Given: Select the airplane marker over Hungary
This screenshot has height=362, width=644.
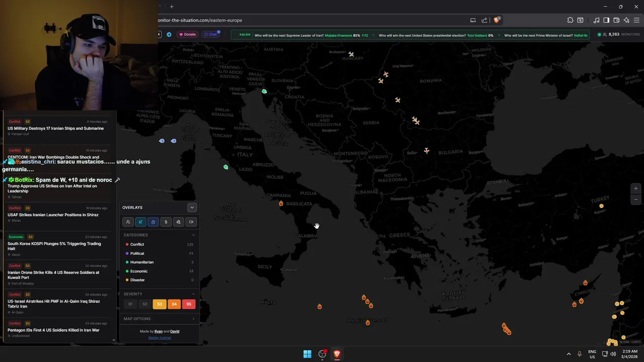Looking at the screenshot, I should point(351,54).
